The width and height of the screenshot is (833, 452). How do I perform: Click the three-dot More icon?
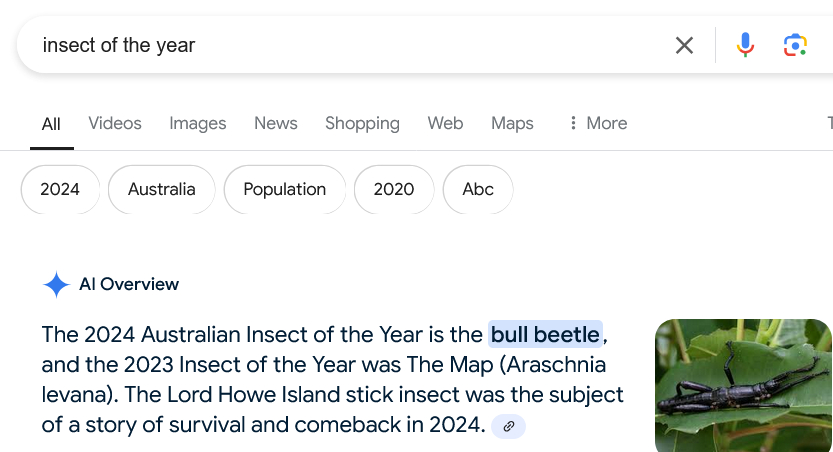click(x=573, y=123)
